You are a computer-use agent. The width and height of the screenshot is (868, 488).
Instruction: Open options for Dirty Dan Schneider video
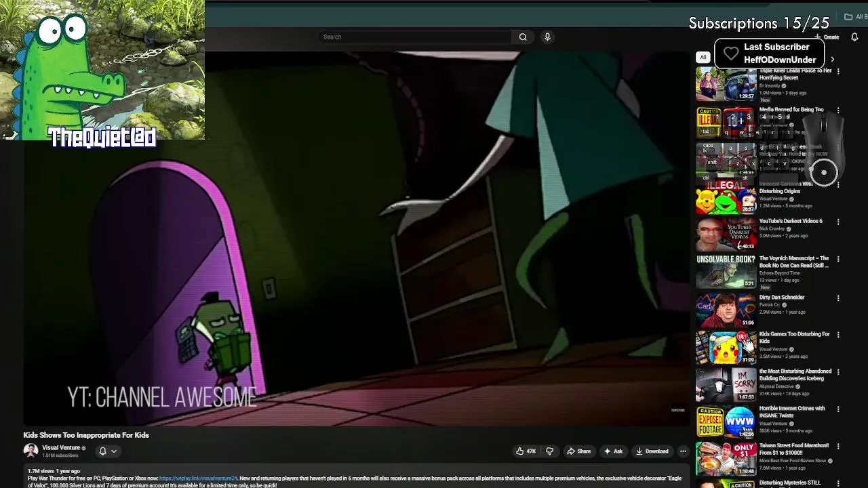tap(838, 298)
